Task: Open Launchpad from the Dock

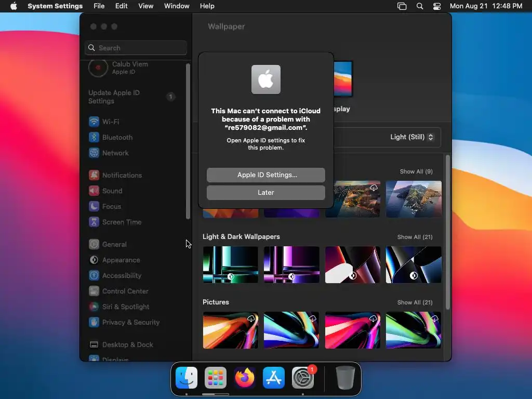Action: pyautogui.click(x=216, y=378)
